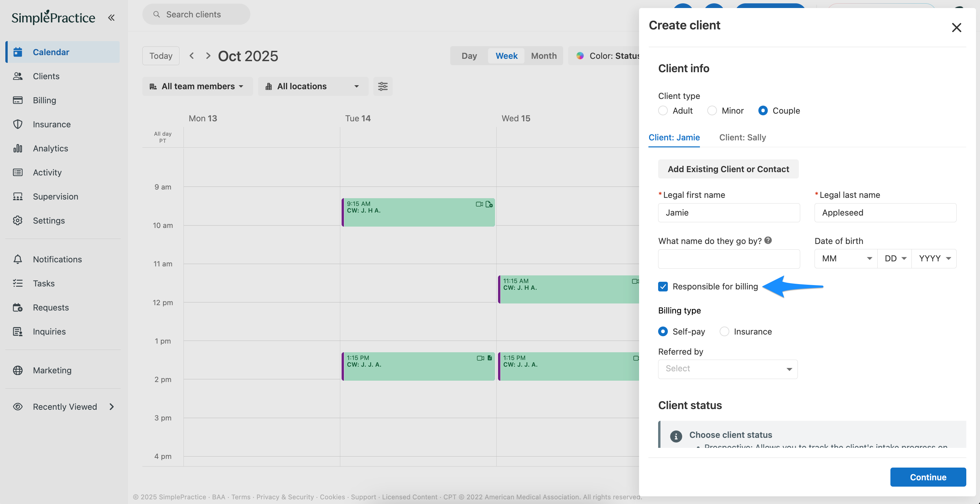This screenshot has height=504, width=980.
Task: Click the preferred name input field
Action: [x=729, y=259]
